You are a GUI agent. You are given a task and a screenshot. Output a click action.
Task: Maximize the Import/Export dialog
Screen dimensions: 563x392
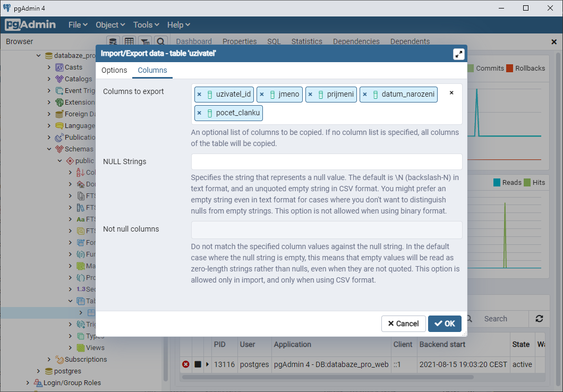[458, 53]
